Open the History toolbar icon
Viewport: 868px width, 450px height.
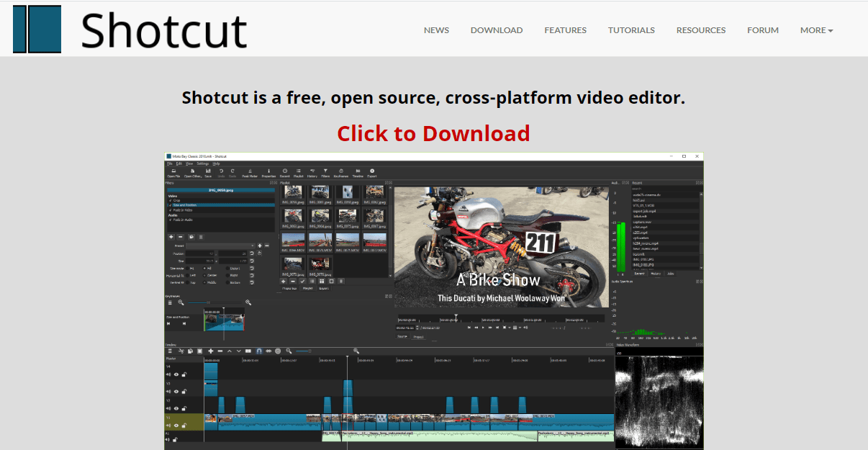[312, 173]
